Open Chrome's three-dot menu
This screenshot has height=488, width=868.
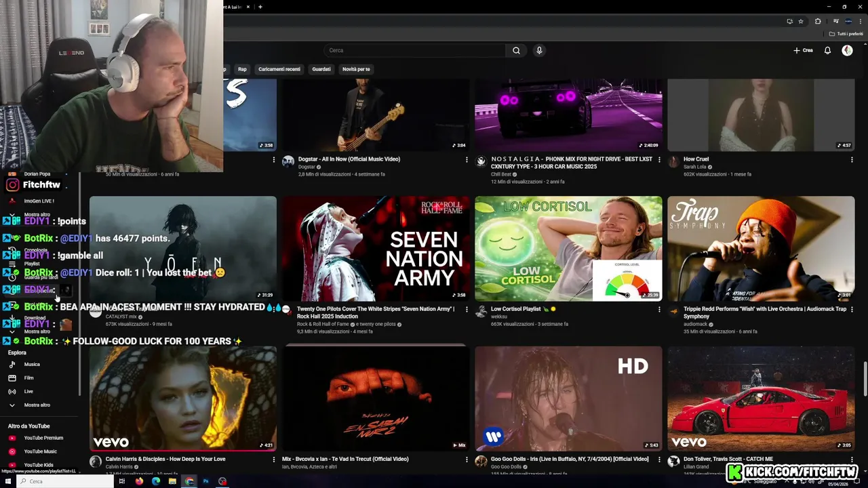point(861,21)
